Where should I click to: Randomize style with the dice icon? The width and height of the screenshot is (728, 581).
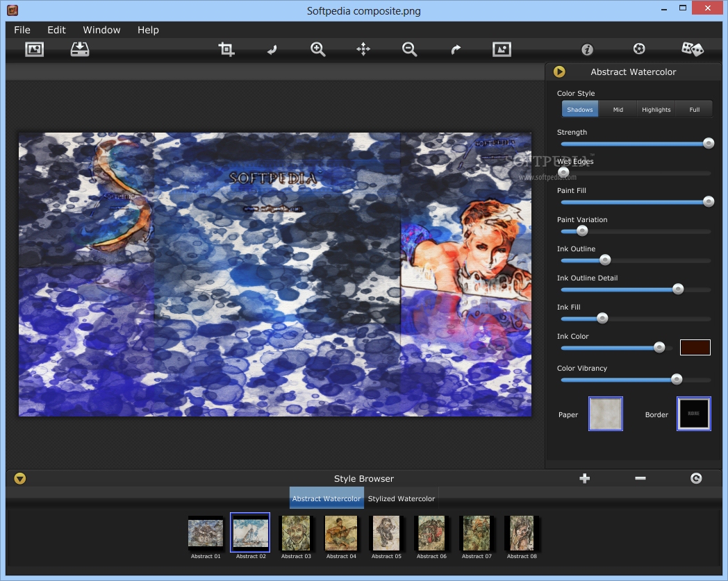coord(693,49)
